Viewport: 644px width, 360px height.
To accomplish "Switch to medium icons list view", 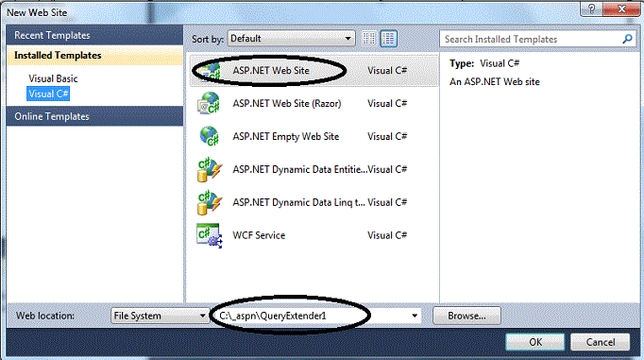I will pyautogui.click(x=388, y=39).
